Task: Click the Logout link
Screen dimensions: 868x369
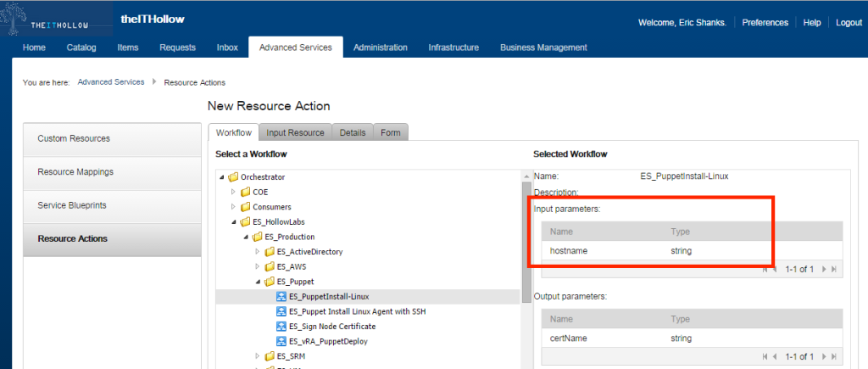Action: tap(848, 23)
